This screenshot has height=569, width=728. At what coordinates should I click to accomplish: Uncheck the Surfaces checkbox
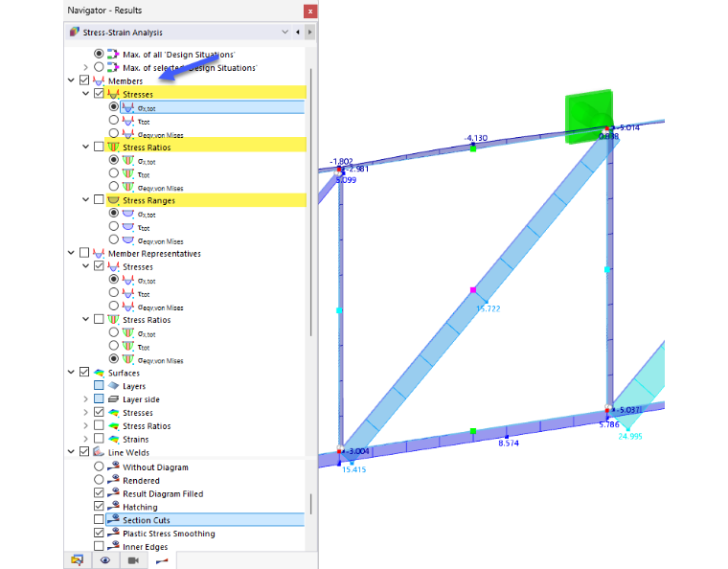(84, 373)
